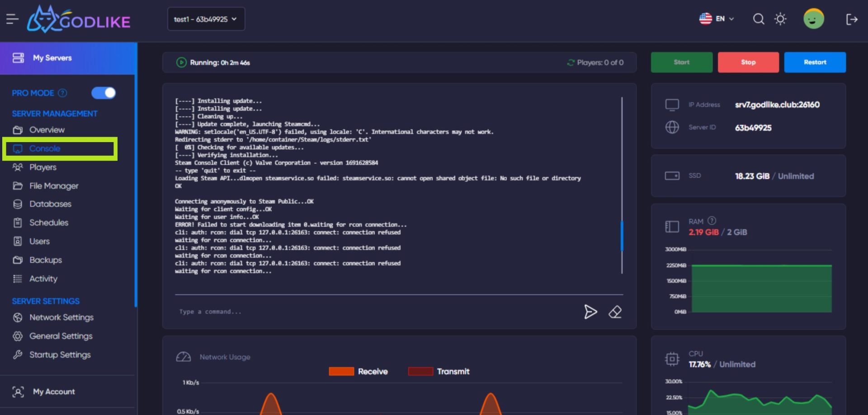868x415 pixels.
Task: Open search with the magnifier icon
Action: (759, 19)
